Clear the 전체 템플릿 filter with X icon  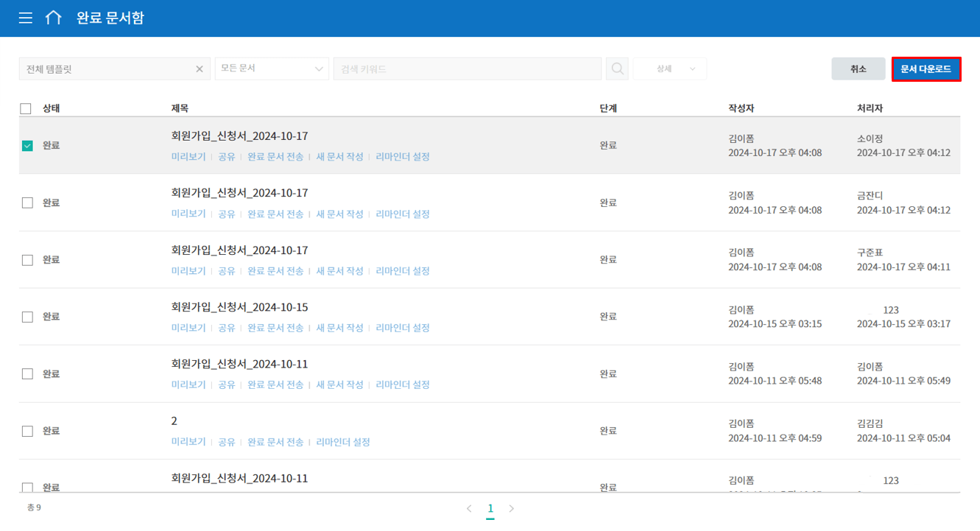(x=199, y=69)
